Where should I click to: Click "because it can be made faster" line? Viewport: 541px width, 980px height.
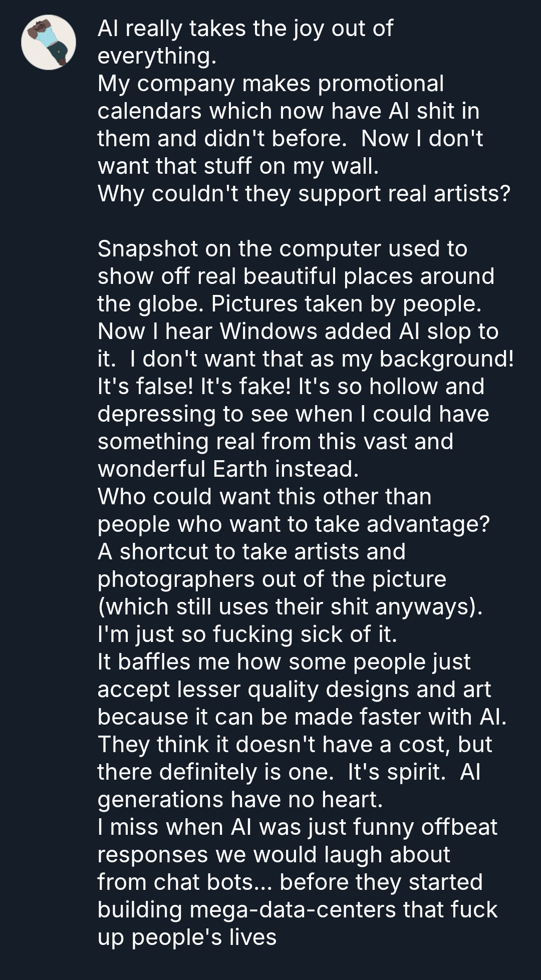click(x=302, y=717)
